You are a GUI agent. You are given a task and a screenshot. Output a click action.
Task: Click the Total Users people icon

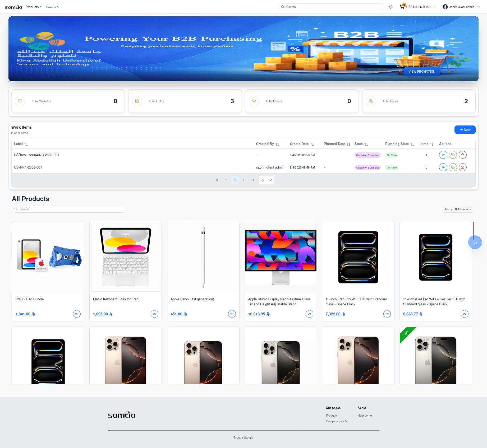[x=371, y=101]
